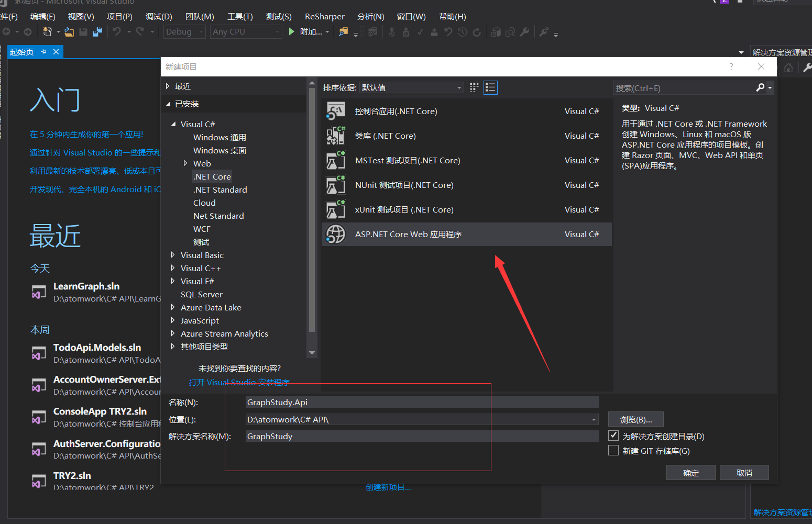Viewport: 812px width, 524px height.
Task: Expand the Web tree node
Action: (185, 163)
